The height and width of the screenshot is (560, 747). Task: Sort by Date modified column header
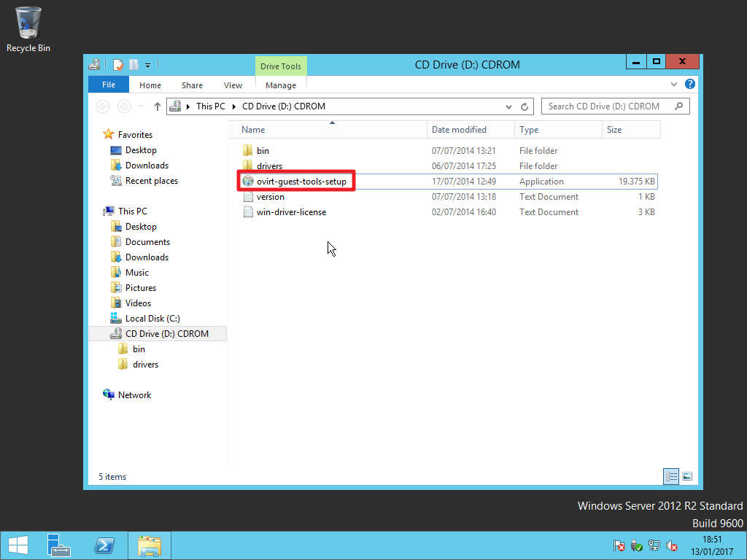click(471, 130)
